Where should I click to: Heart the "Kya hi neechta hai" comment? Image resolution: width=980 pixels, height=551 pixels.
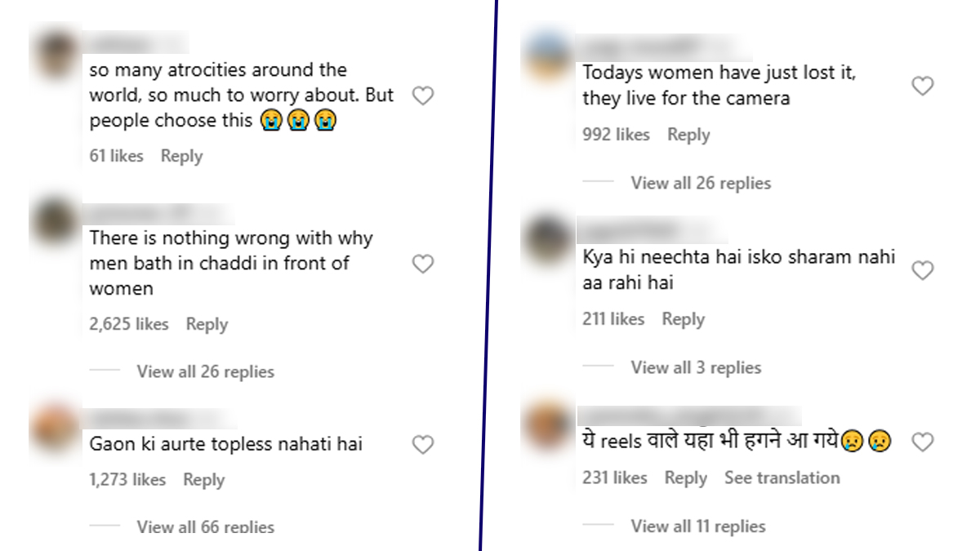coord(922,270)
